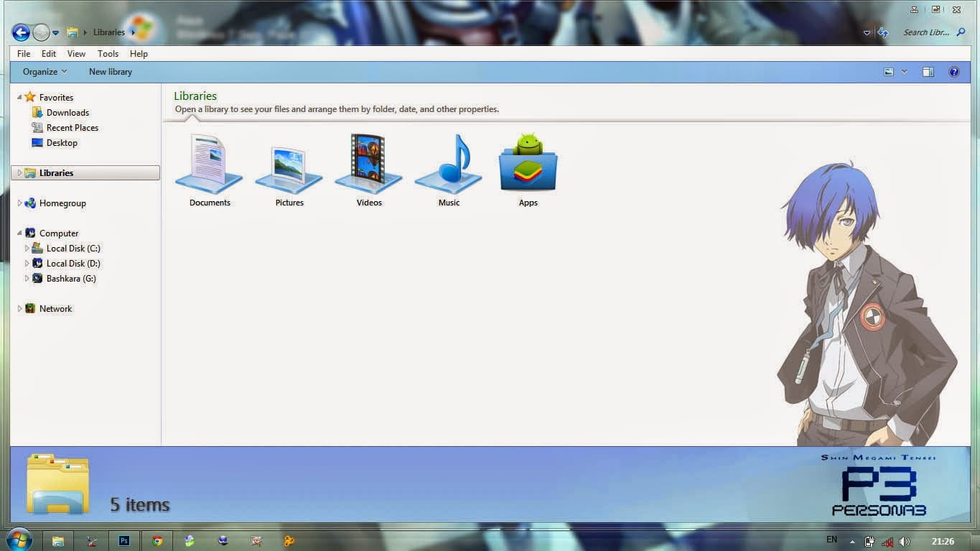Click the New library button
Viewport: 980px width, 551px height.
111,72
